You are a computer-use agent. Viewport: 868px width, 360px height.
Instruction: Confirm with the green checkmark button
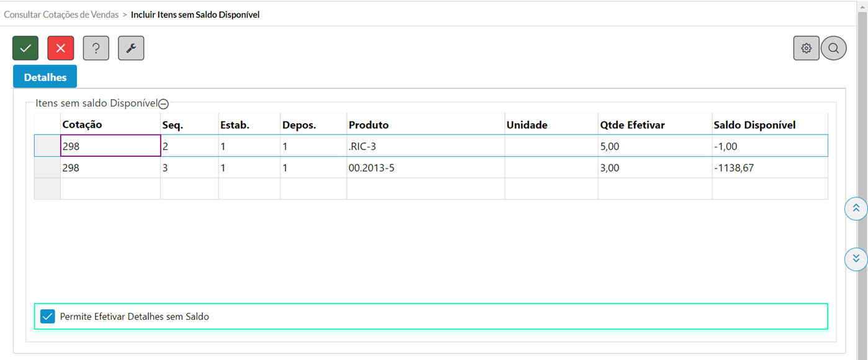coord(25,48)
